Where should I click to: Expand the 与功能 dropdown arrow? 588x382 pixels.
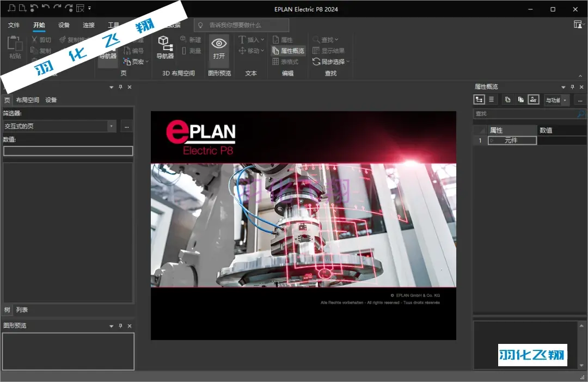[x=565, y=100]
